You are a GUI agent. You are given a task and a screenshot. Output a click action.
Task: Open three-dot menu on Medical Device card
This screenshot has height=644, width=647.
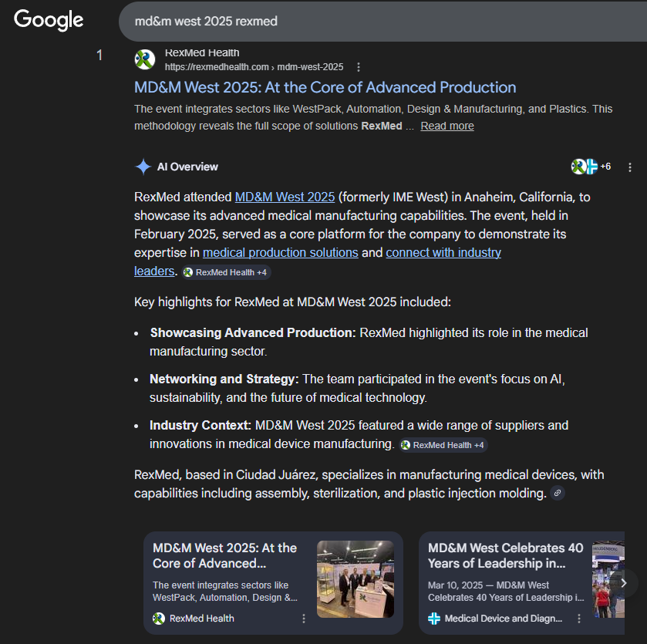point(579,619)
